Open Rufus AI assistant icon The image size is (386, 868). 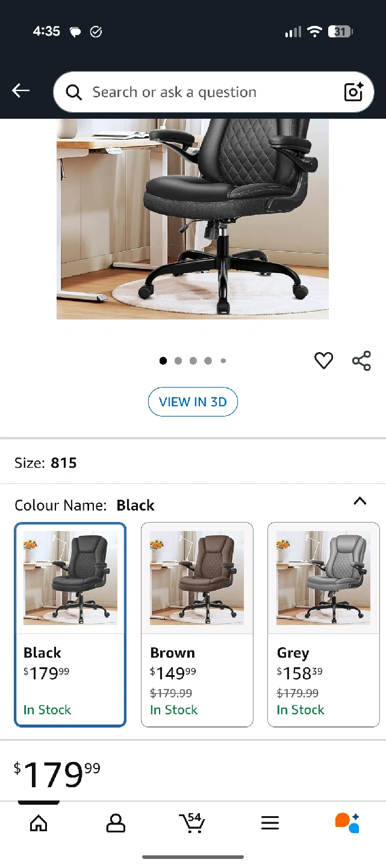point(347,823)
